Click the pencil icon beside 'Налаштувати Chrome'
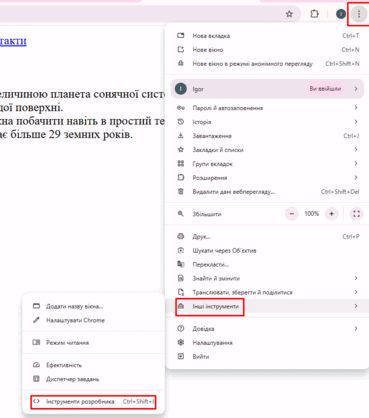 point(36,320)
